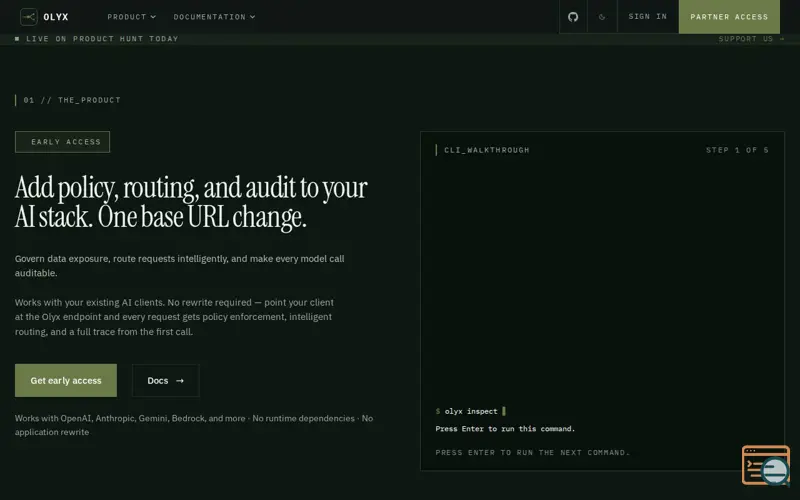Image resolution: width=800 pixels, height=500 pixels.
Task: Click the 'Works with OpenAI, Anthropic, Gemini' note
Action: point(194,425)
